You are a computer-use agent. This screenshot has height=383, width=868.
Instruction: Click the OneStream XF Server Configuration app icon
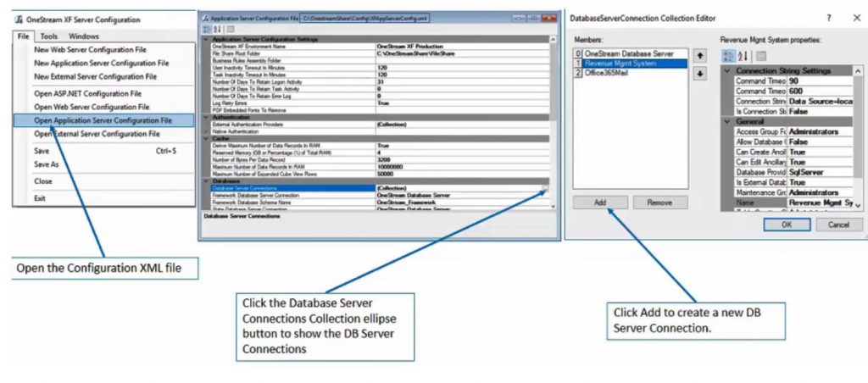pos(19,19)
